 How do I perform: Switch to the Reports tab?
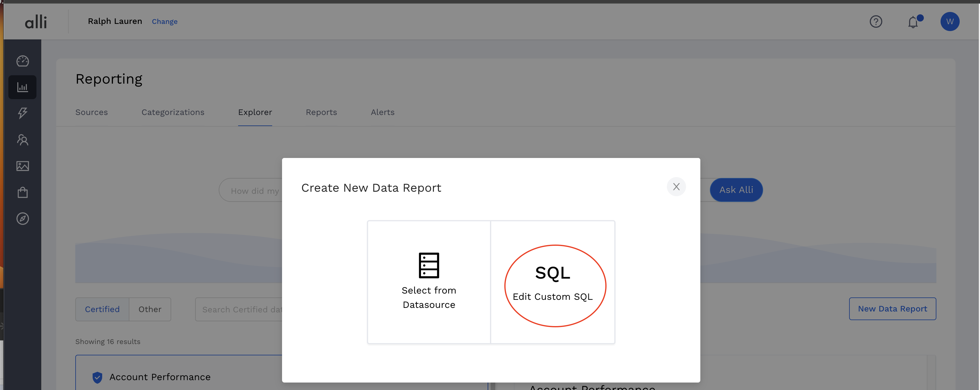(x=321, y=112)
